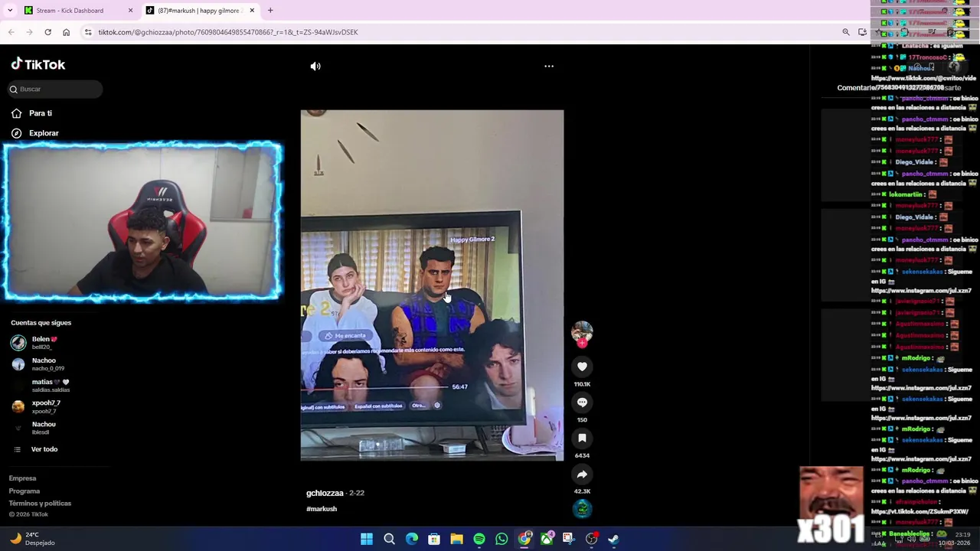Click the TikTok logo
Screen dimensions: 980x551
[x=38, y=64]
